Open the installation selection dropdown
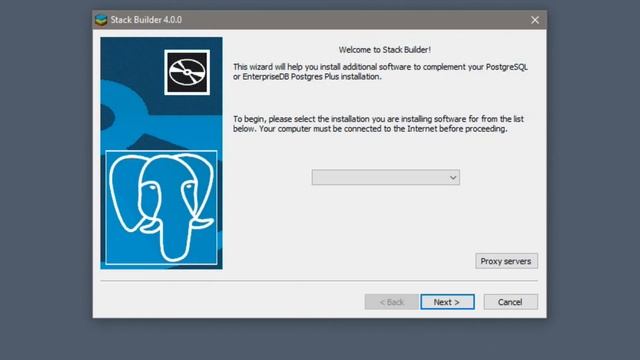 [x=386, y=178]
